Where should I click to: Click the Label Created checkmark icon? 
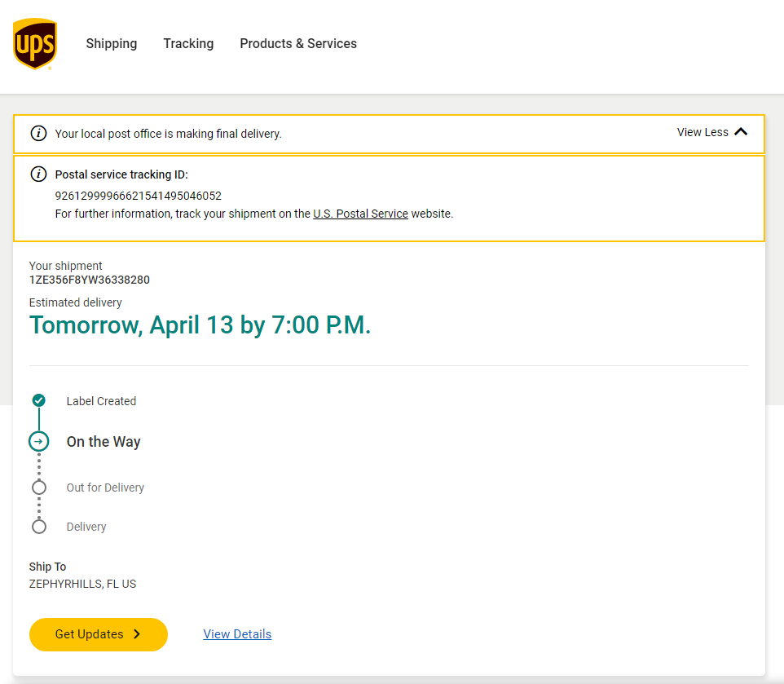pyautogui.click(x=38, y=400)
